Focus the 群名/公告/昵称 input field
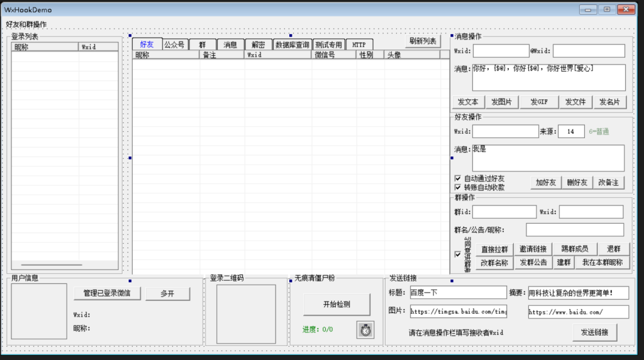Screen dimensions: 644x360 [x=575, y=229]
